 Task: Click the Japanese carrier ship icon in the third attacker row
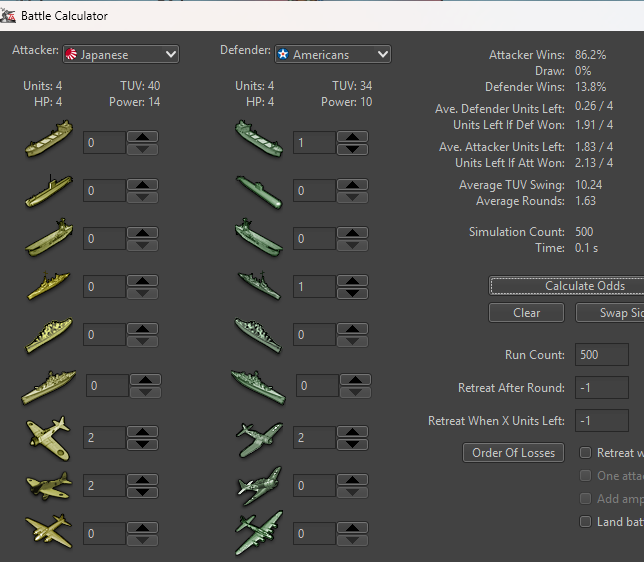(49, 237)
